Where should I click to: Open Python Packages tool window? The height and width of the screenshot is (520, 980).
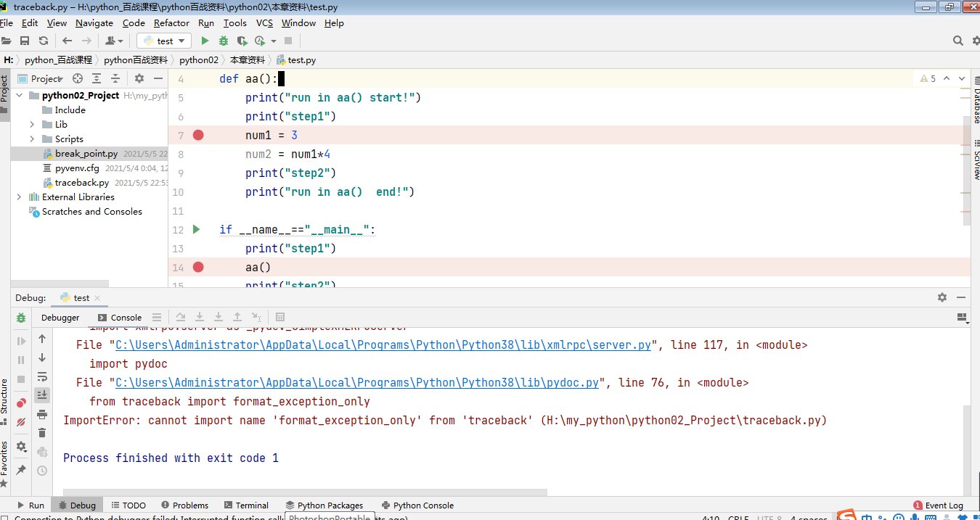click(324, 505)
